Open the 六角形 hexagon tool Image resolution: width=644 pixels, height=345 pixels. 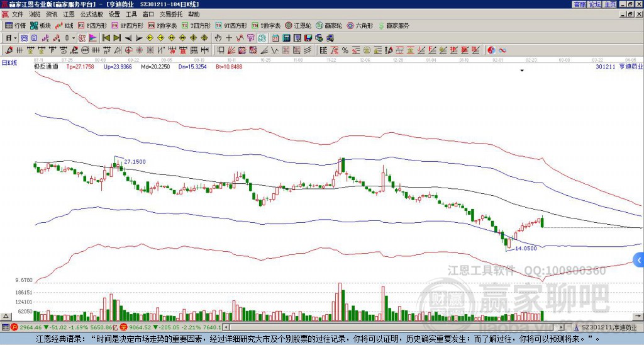360,25
